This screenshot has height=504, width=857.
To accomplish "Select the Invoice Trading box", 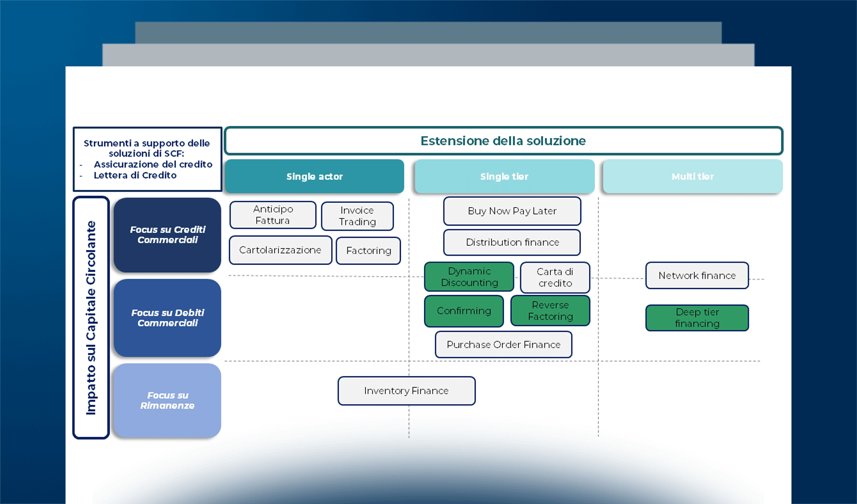I will pyautogui.click(x=357, y=216).
